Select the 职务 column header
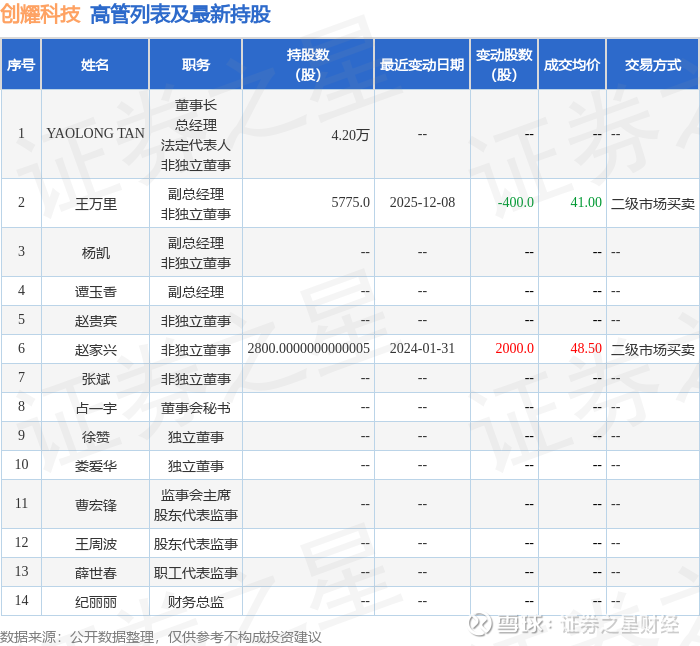Viewport: 700px width, 646px height. coord(196,65)
